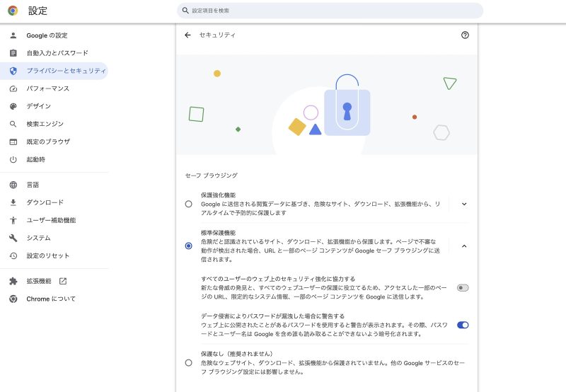Viewport: 566px width, 392px height.
Task: Click the speedometer icon for パフォーマンス
Action: click(13, 88)
